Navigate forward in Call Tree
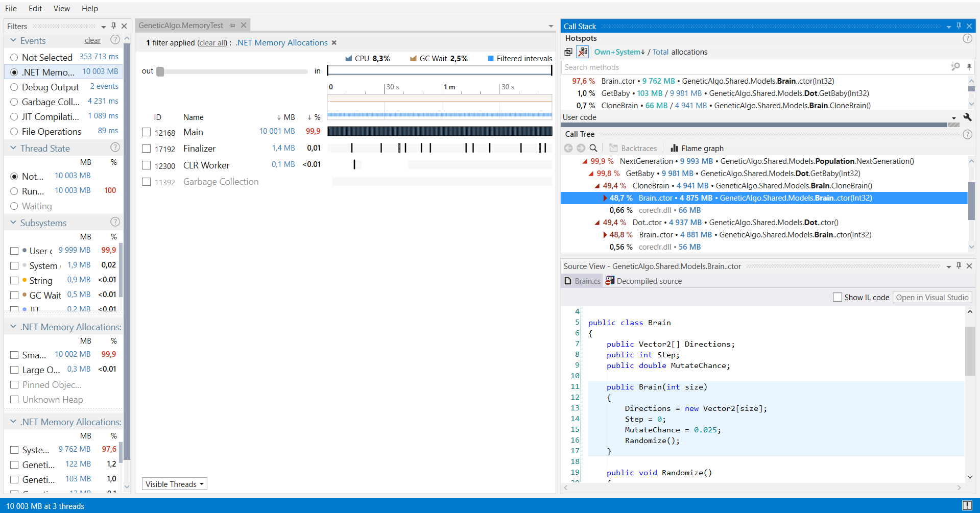 click(x=581, y=148)
